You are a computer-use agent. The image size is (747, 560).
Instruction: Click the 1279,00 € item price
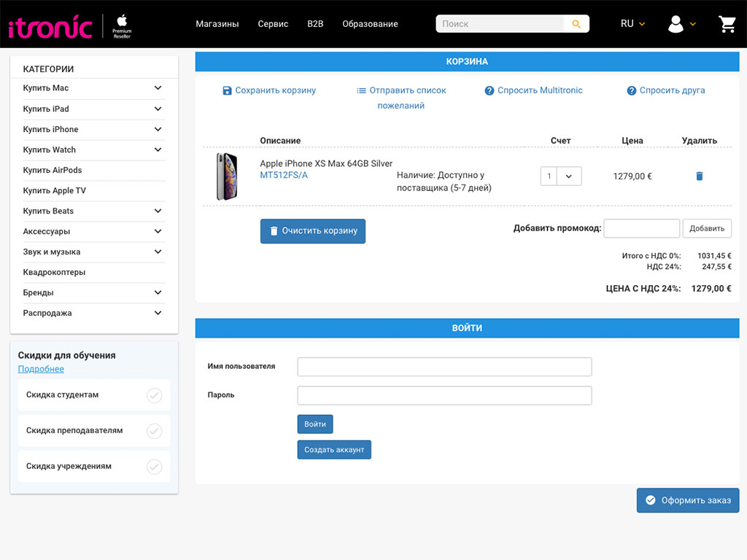(632, 176)
